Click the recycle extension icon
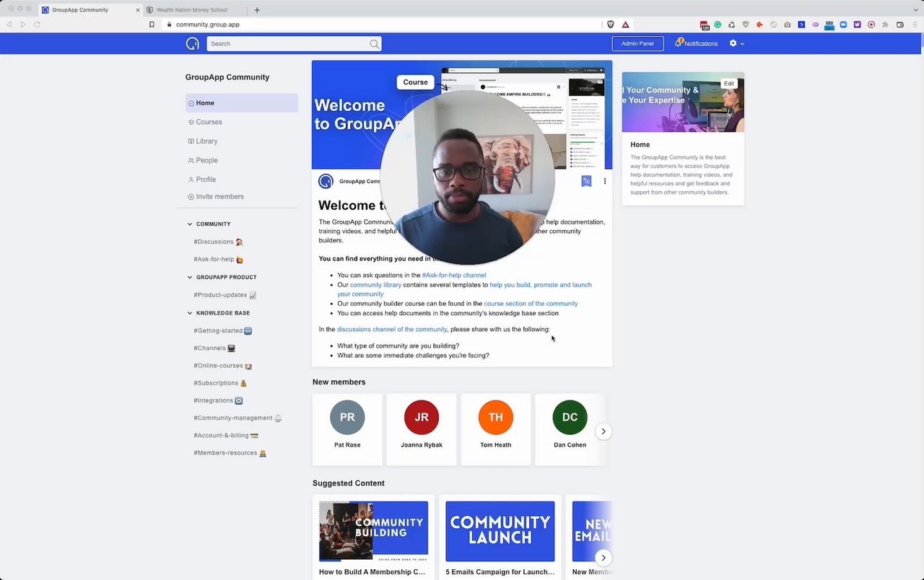Screen dimensions: 924x580 [731, 25]
